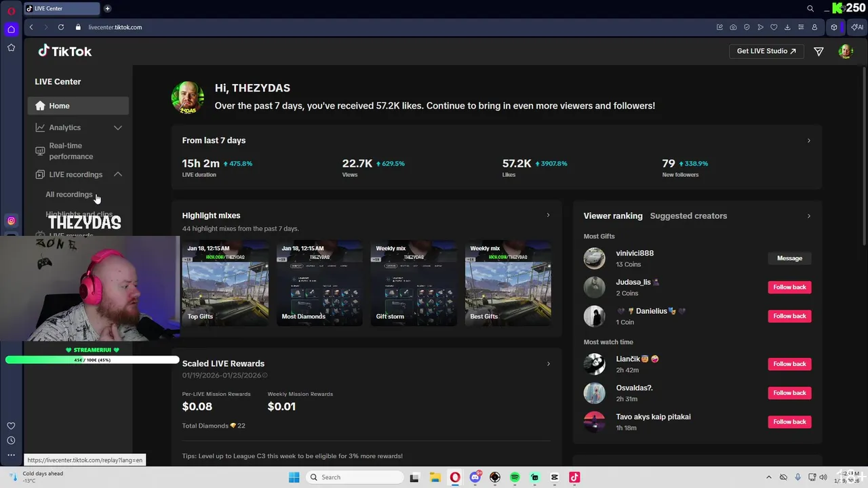The height and width of the screenshot is (488, 868).
Task: Open From last 7 days arrow
Action: tap(808, 140)
